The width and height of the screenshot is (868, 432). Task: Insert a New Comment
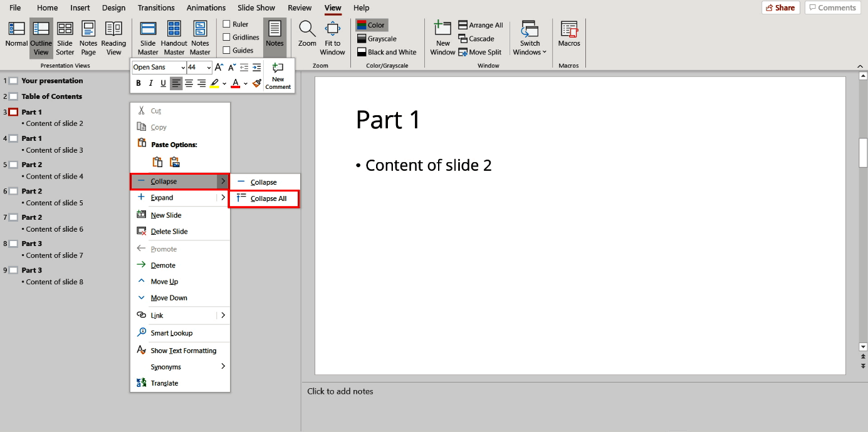[278, 75]
